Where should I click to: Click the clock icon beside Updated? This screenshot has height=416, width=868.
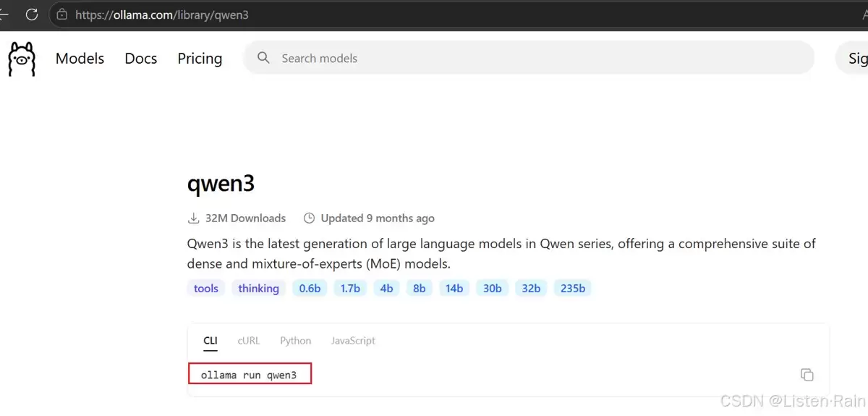[309, 218]
